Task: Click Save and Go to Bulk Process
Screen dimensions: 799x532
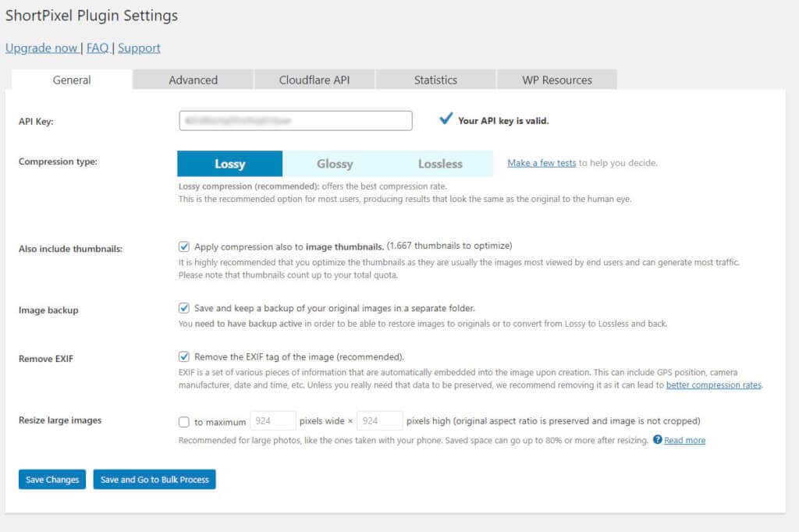Action: pos(154,480)
